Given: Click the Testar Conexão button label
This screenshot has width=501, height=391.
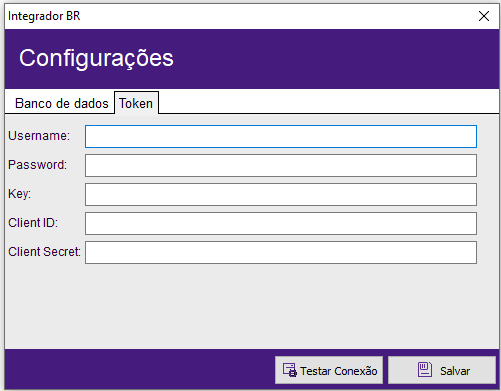Looking at the screenshot, I should 339,371.
